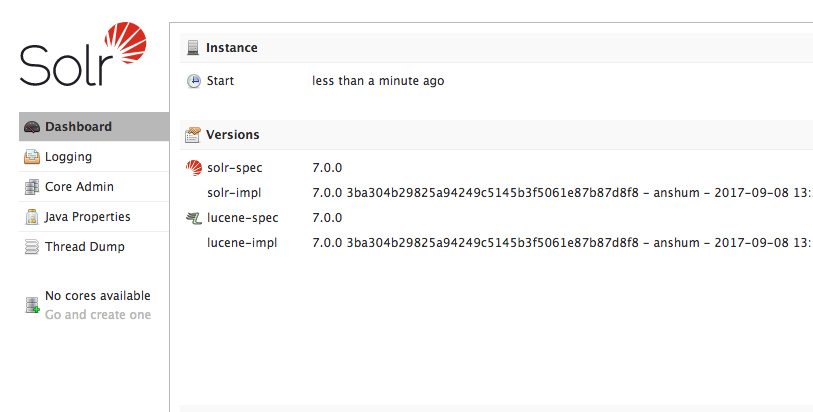Viewport: 813px width, 412px height.
Task: View the Thread Dump
Action: point(85,247)
